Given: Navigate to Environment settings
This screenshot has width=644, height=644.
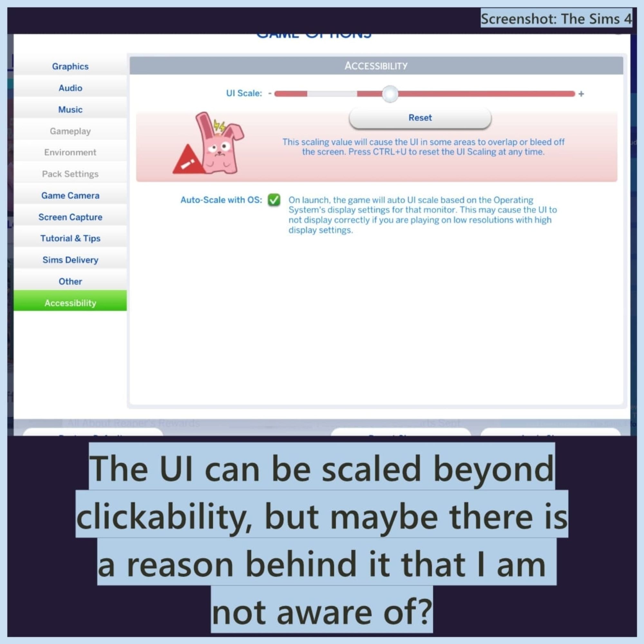Looking at the screenshot, I should (70, 152).
